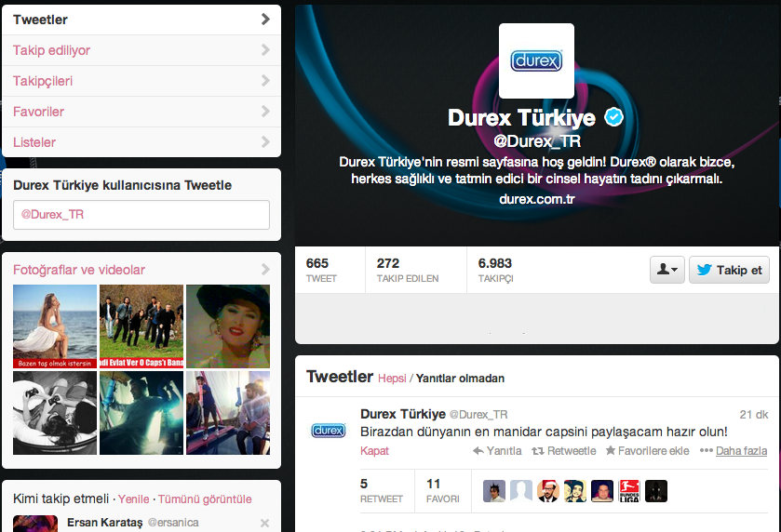
Task: Click Yanıtla reply action
Action: 497,451
